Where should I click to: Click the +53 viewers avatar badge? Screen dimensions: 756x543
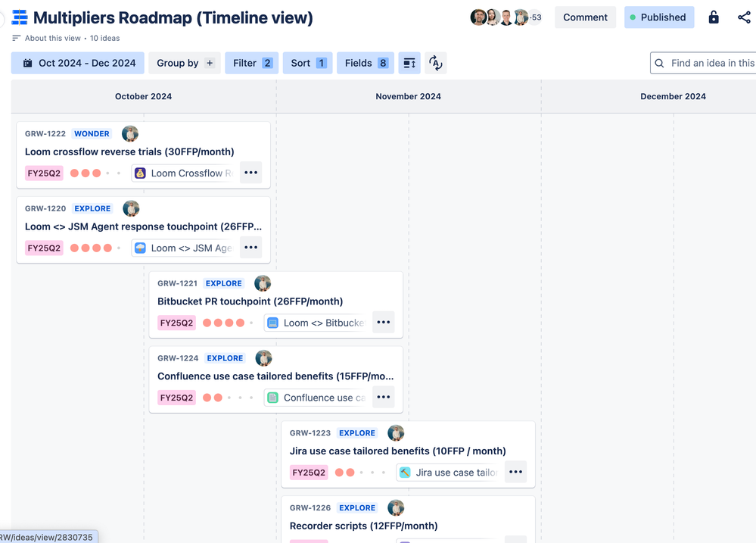535,17
